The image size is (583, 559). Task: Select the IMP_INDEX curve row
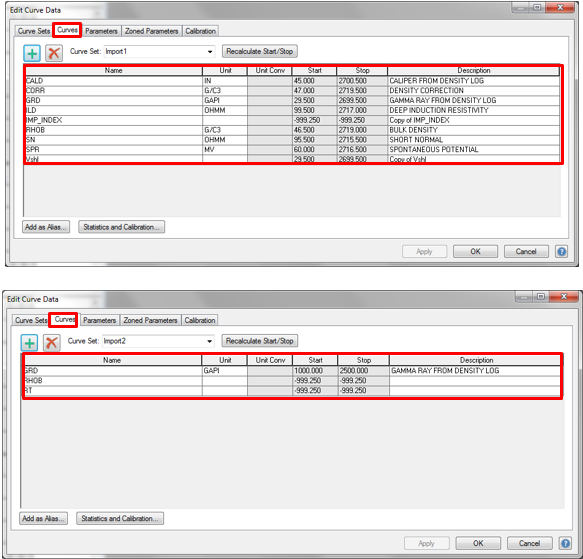(x=292, y=120)
